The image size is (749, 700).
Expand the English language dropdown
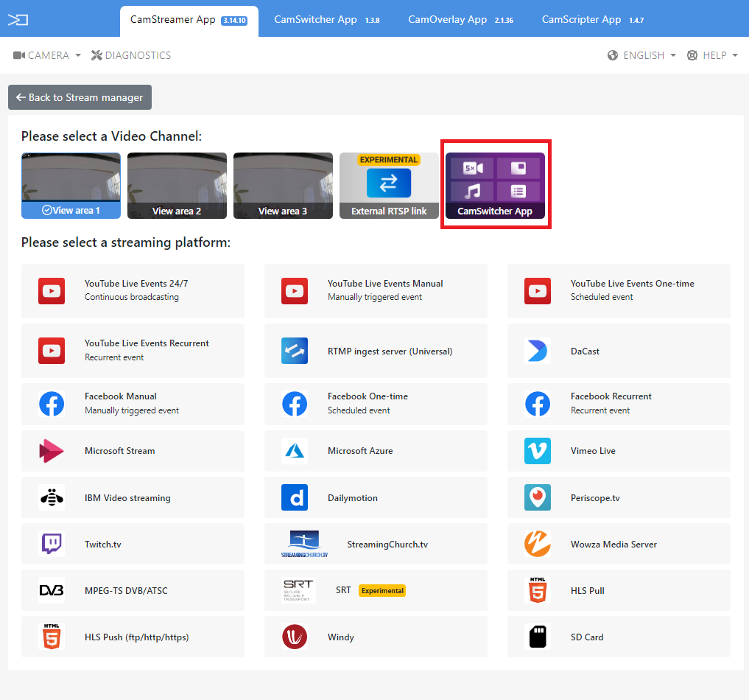pyautogui.click(x=642, y=55)
